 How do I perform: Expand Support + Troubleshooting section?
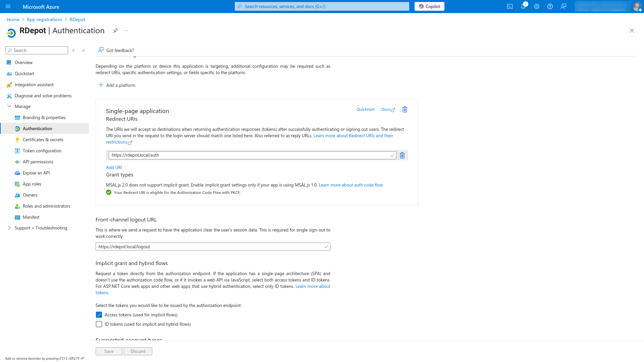(x=9, y=228)
